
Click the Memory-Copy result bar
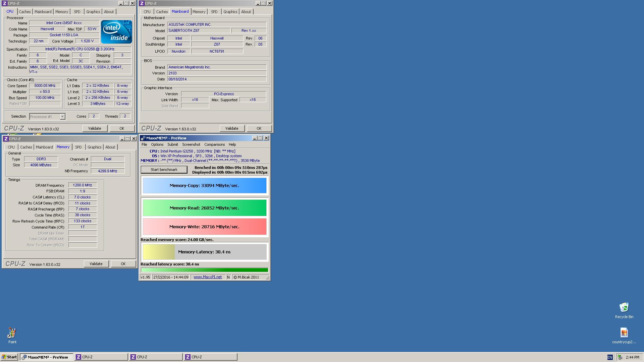pyautogui.click(x=205, y=186)
